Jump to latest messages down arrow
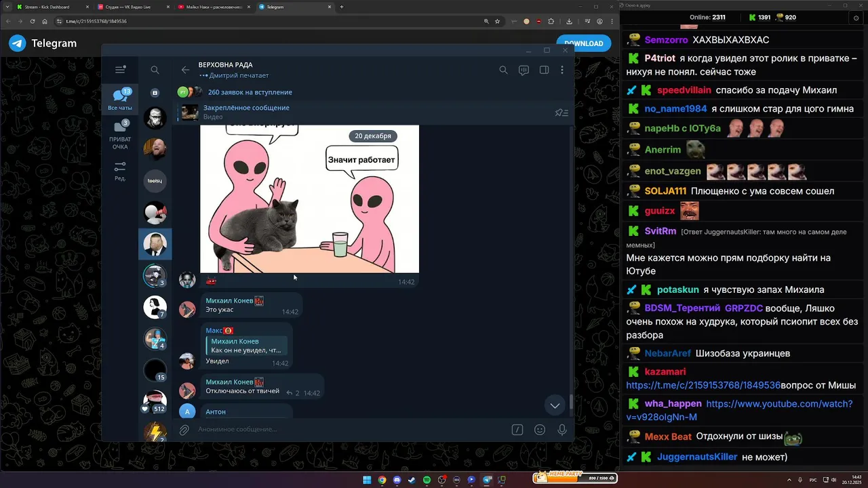 [x=555, y=405]
